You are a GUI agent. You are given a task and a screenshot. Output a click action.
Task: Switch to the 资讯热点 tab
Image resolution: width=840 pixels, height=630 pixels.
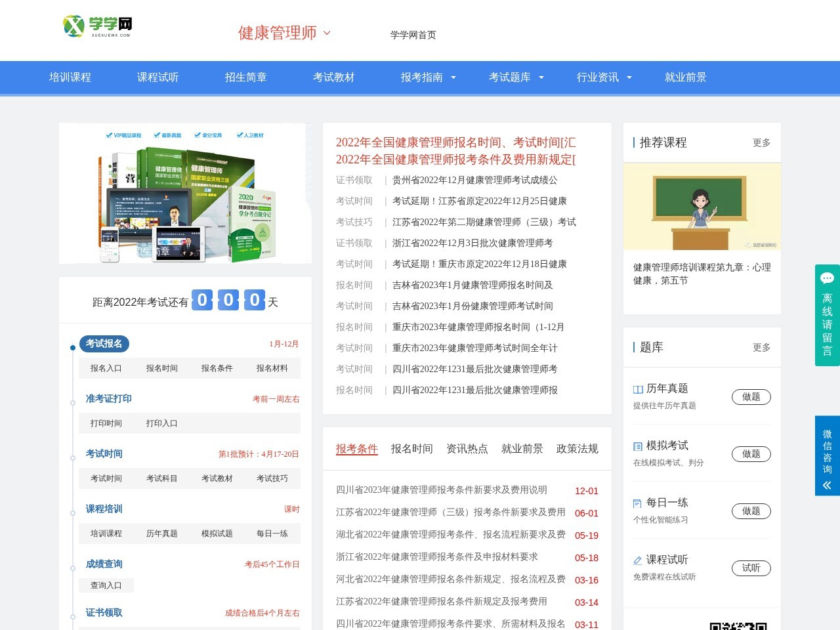[x=467, y=449]
